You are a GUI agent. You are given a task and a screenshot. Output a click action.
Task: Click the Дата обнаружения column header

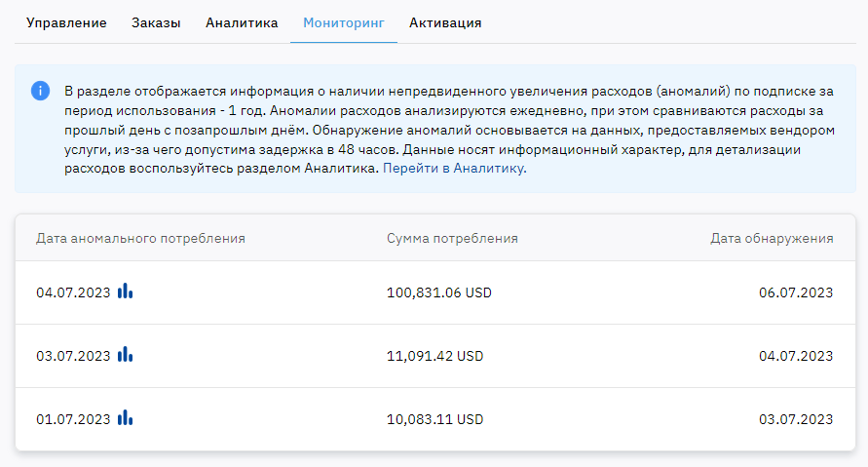772,238
